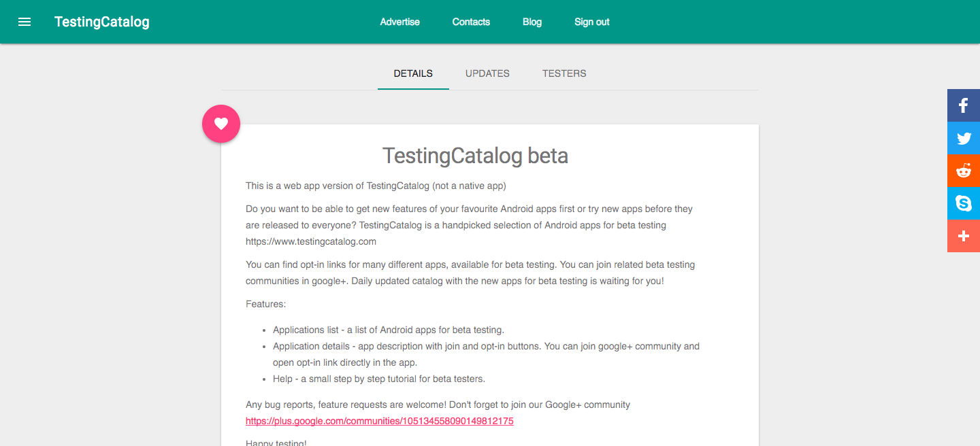Open the Contacts page

point(471,22)
